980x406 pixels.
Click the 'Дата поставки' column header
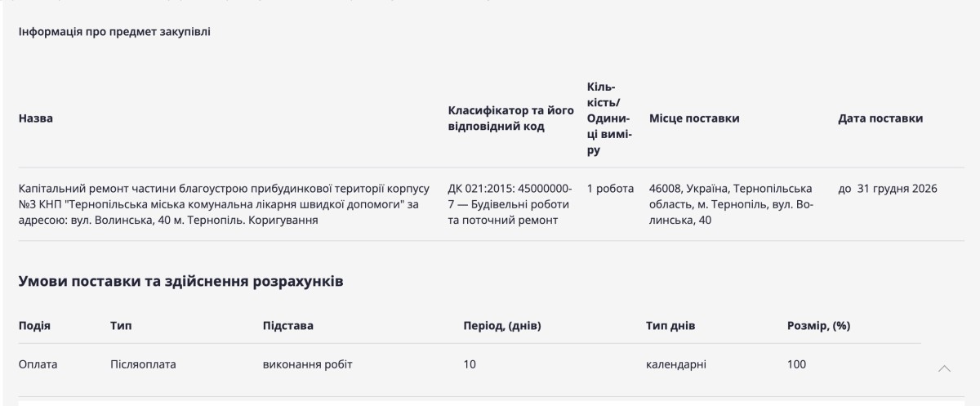click(880, 119)
